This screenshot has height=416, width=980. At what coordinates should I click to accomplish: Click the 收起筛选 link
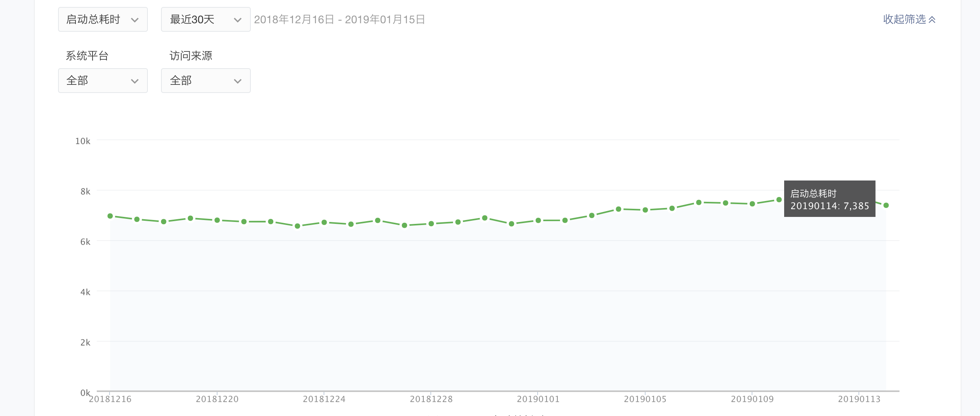click(x=904, y=19)
